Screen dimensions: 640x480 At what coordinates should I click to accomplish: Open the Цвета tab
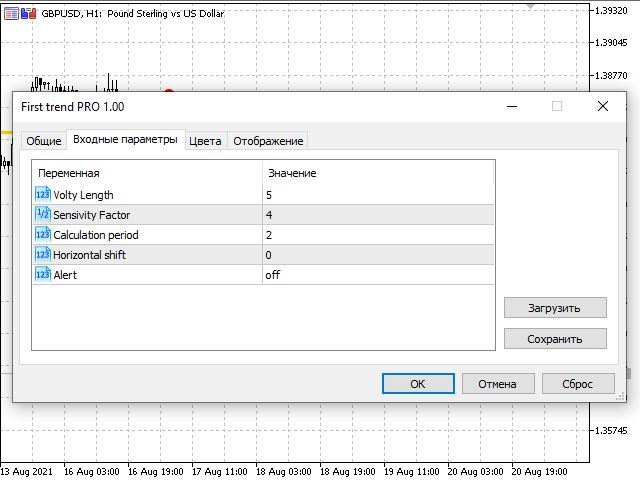click(205, 141)
